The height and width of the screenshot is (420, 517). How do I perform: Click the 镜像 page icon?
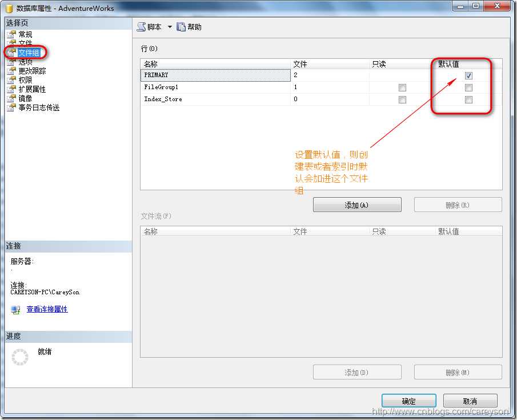click(x=11, y=98)
